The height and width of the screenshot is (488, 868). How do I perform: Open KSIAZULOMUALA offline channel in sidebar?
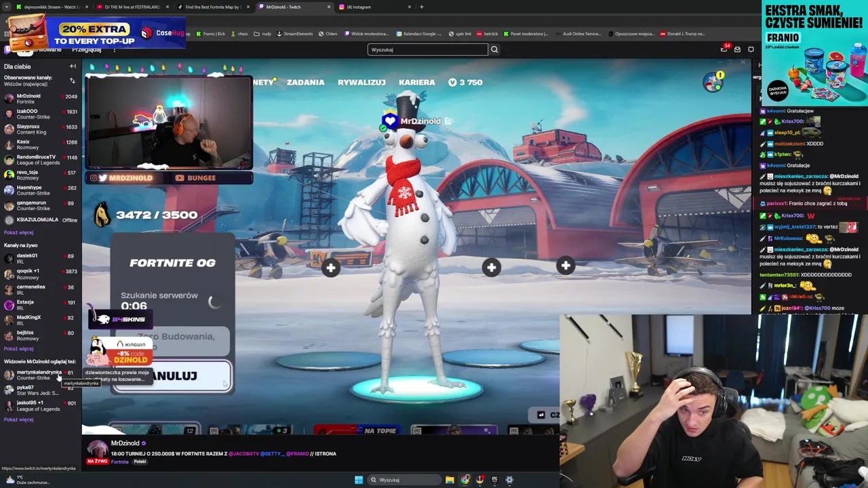tap(40, 220)
